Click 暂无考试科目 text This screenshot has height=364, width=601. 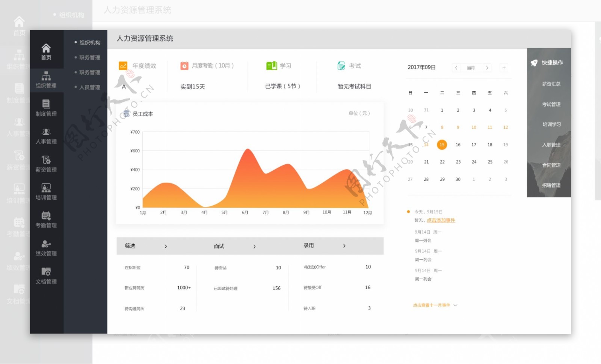pyautogui.click(x=354, y=87)
